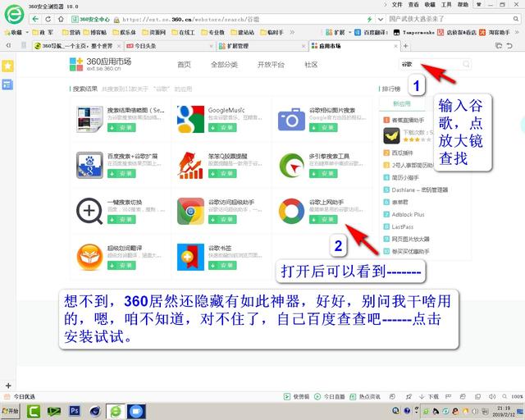The image size is (525, 420).
Task: Open the 文件 menu
Action: coord(397,5)
